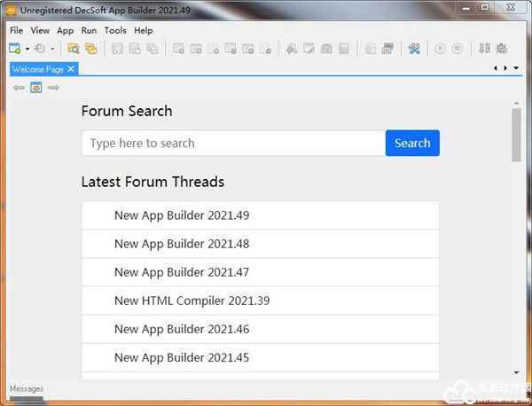Click the first greyed view toolbar icon

coord(178,49)
